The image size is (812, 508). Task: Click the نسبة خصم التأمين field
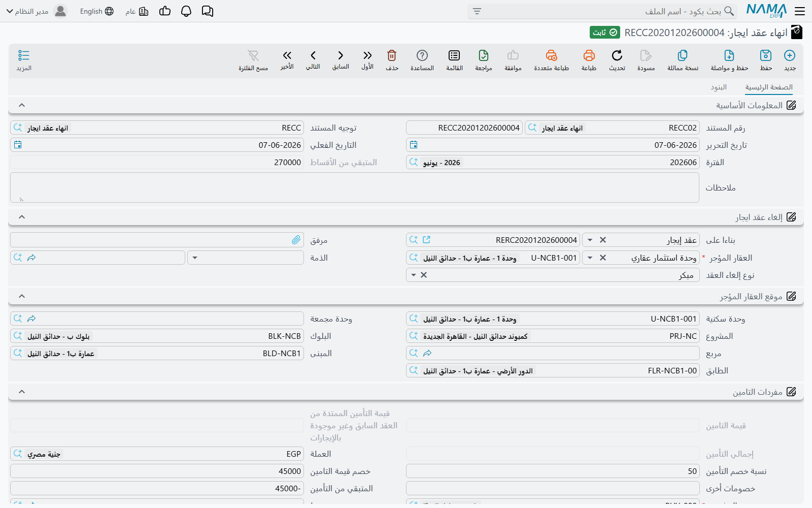pos(553,471)
